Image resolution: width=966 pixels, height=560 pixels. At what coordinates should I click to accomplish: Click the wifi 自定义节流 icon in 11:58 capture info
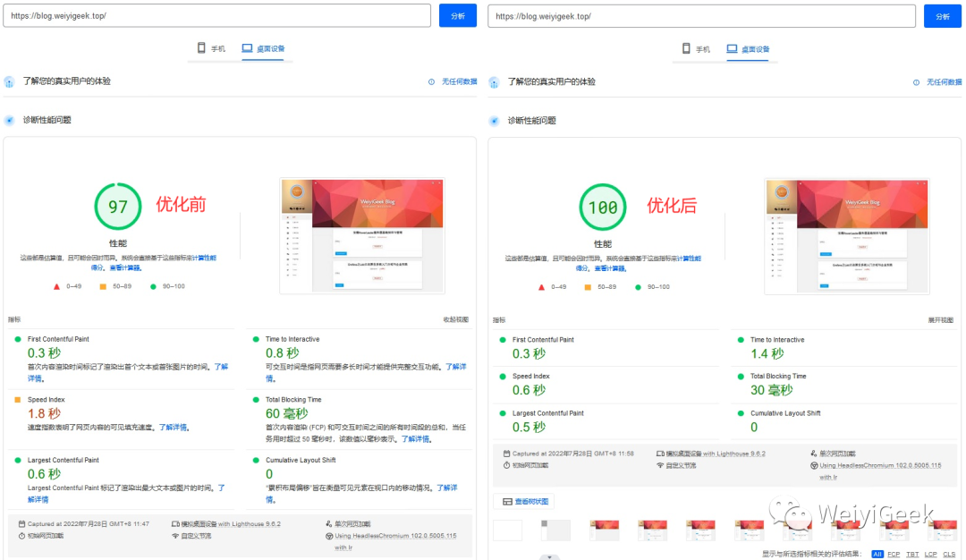pos(660,465)
